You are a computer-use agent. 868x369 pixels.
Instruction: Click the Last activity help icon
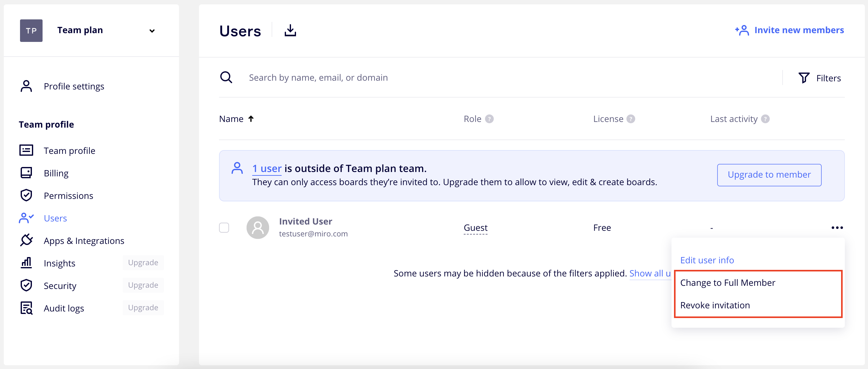[x=765, y=119]
